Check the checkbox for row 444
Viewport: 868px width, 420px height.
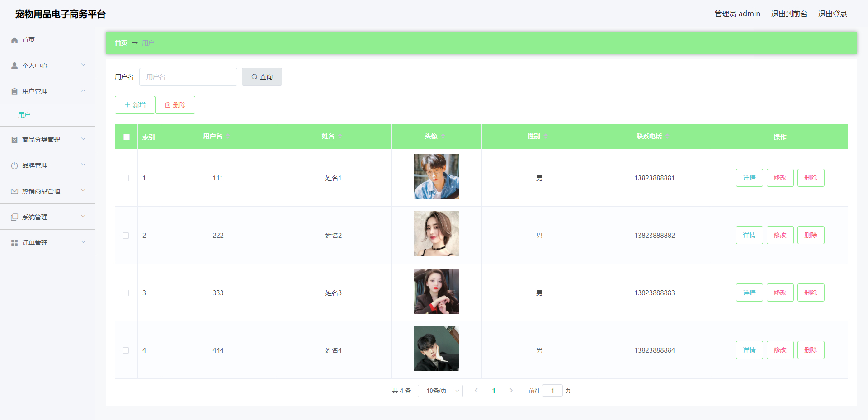tap(126, 350)
